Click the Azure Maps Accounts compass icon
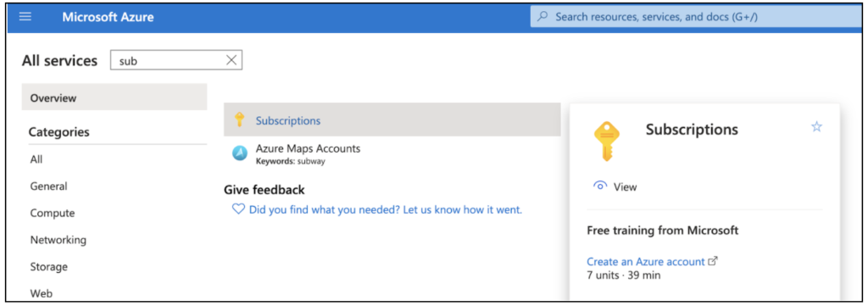868x306 pixels. pyautogui.click(x=240, y=153)
